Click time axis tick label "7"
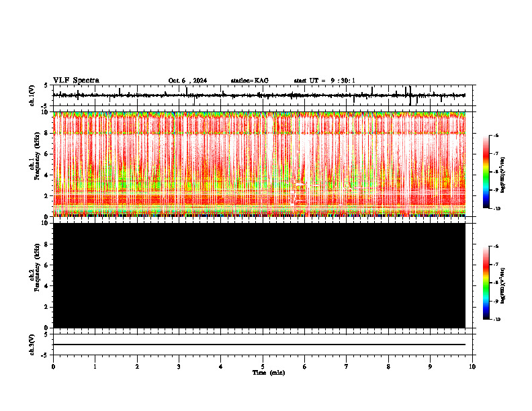This screenshot has height=411, width=532. [347, 367]
